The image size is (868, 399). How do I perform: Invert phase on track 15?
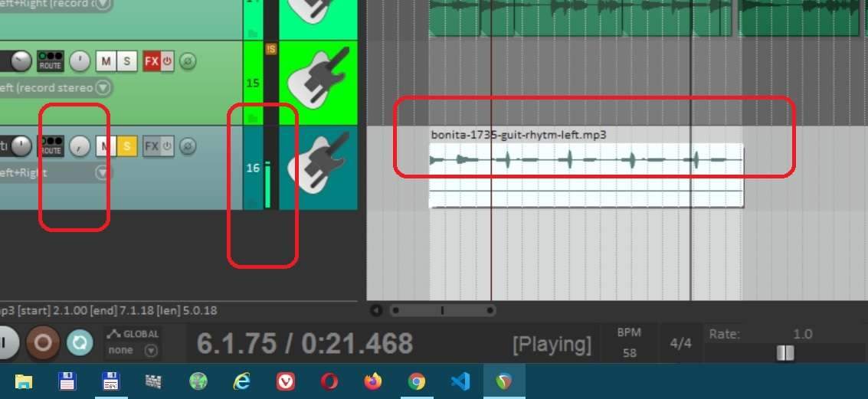[188, 61]
